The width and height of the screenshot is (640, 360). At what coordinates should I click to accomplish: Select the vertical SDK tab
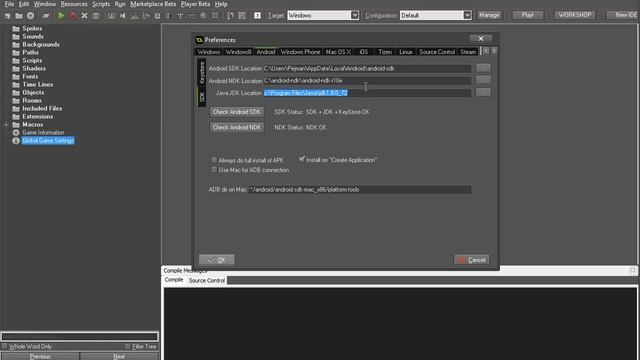pos(202,97)
